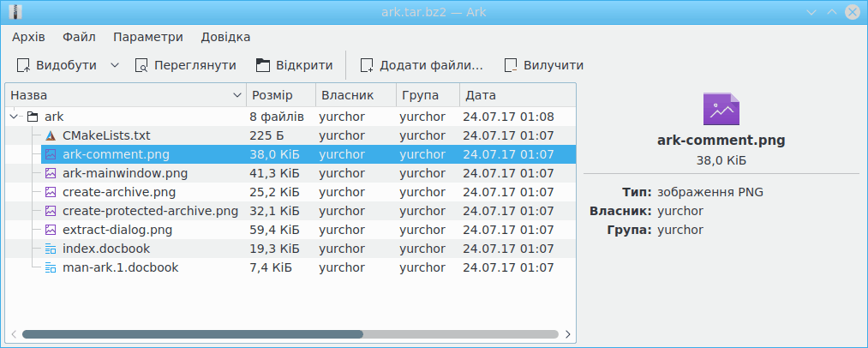
Task: Click the horizontal scrollbar in file list
Action: coord(193,334)
